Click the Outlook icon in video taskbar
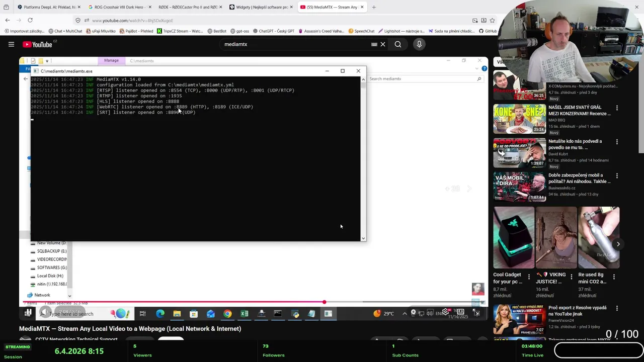 (210, 314)
